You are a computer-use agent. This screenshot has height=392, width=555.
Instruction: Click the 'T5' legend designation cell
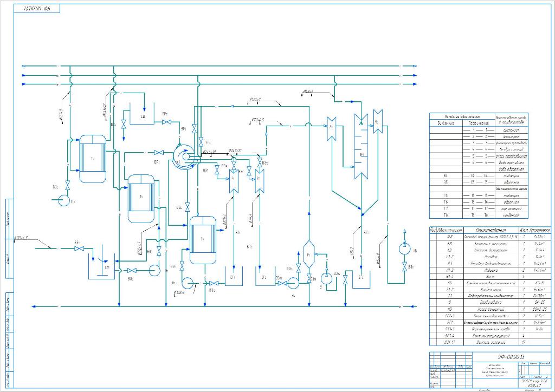[446, 195]
